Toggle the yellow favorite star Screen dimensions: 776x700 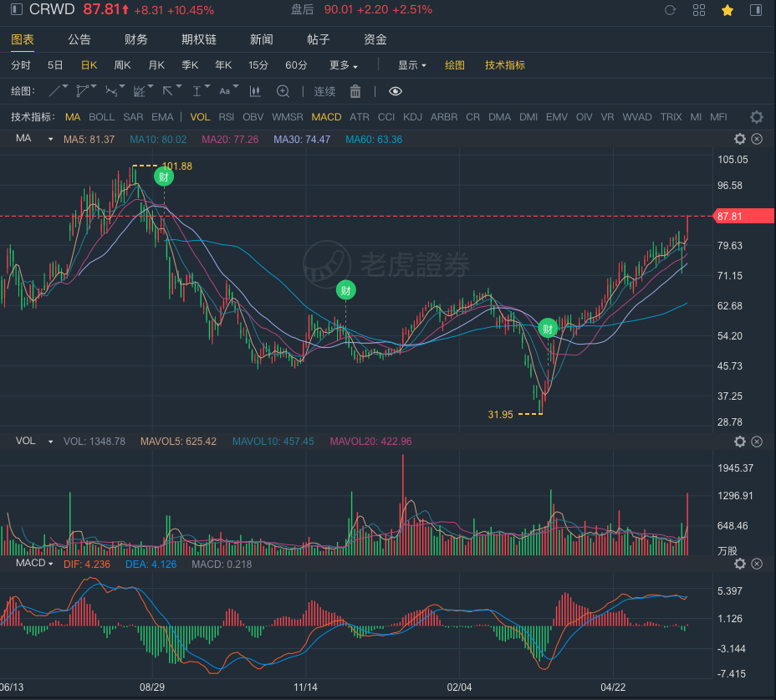pyautogui.click(x=727, y=10)
